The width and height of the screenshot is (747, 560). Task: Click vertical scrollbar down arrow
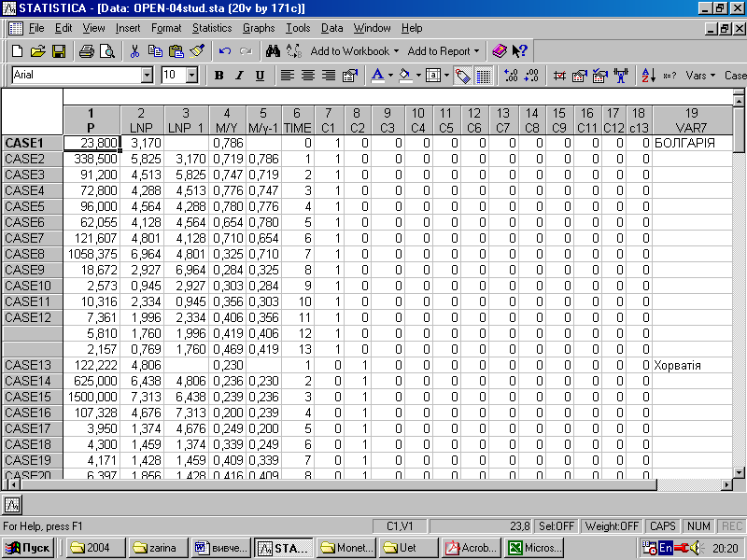point(738,473)
